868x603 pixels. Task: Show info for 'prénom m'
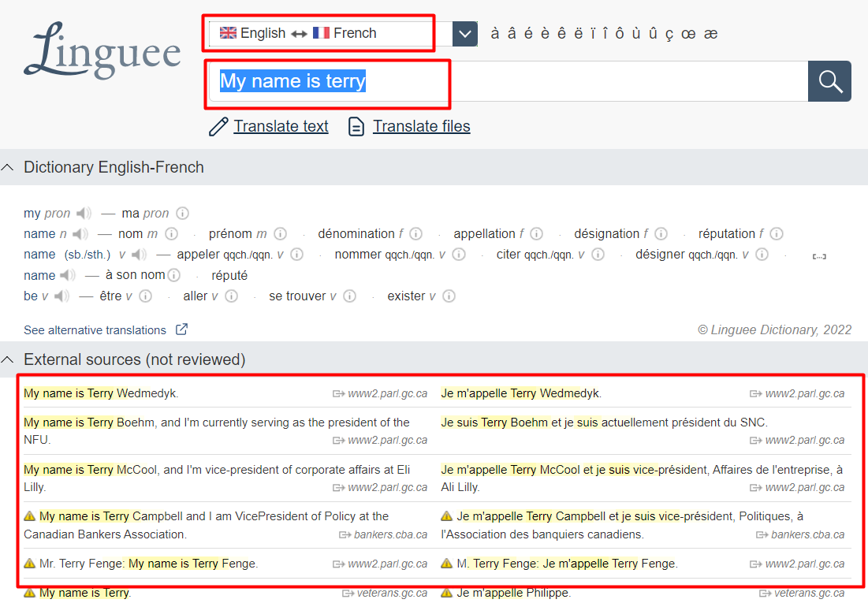coord(281,233)
